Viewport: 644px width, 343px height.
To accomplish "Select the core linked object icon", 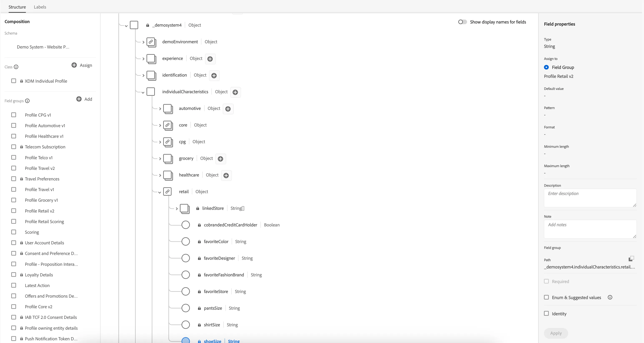I will 168,125.
